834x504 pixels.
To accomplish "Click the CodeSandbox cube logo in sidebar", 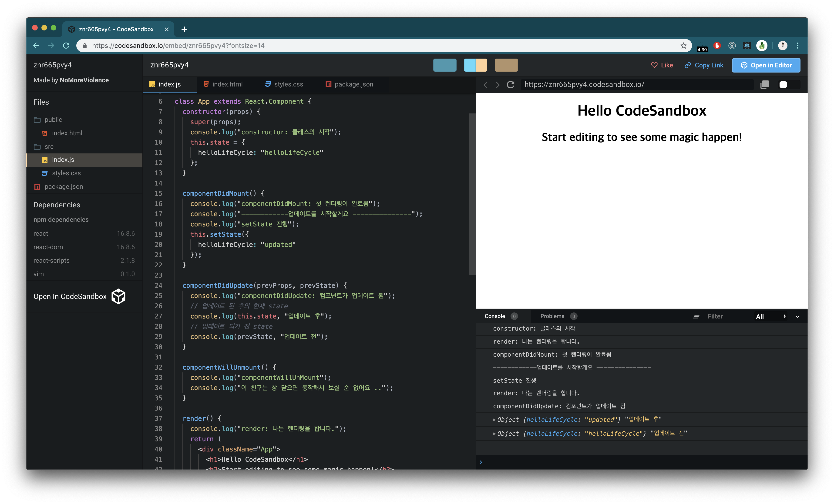I will [x=118, y=296].
